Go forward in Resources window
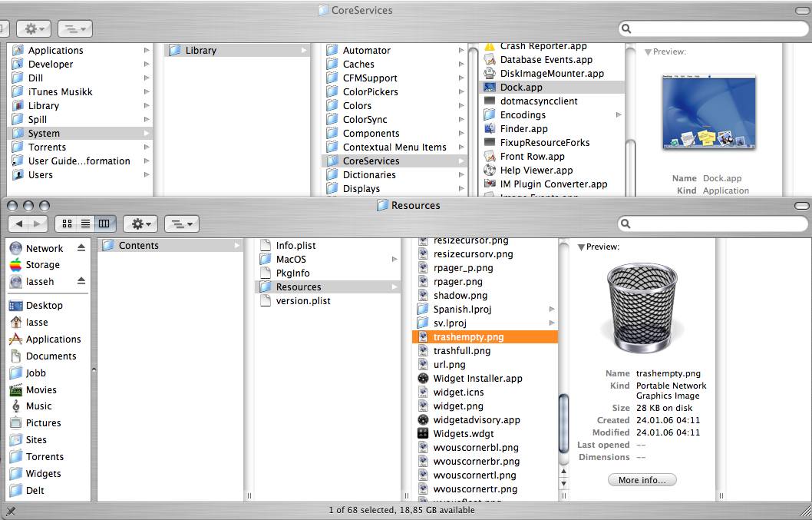 (x=38, y=224)
